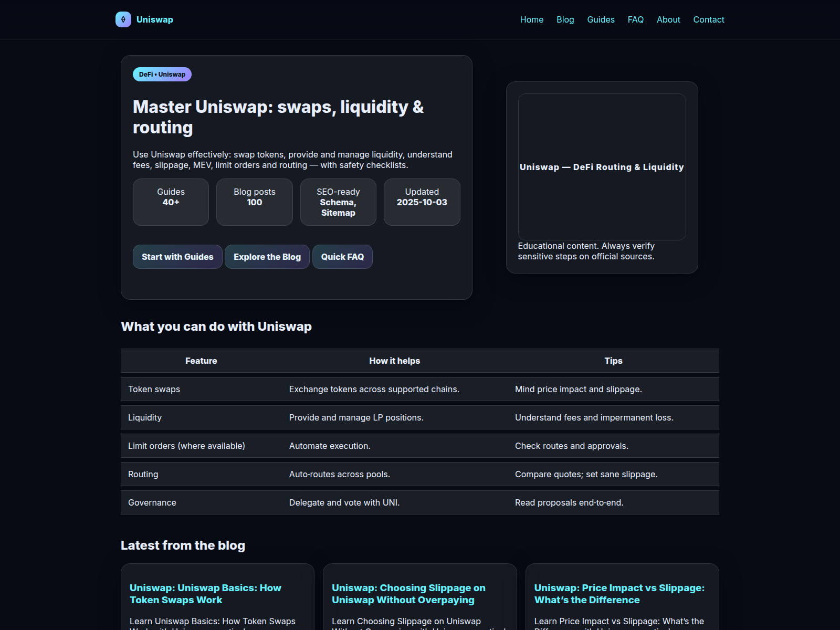Image resolution: width=840 pixels, height=630 pixels.
Task: Click the Feature column header
Action: click(201, 361)
